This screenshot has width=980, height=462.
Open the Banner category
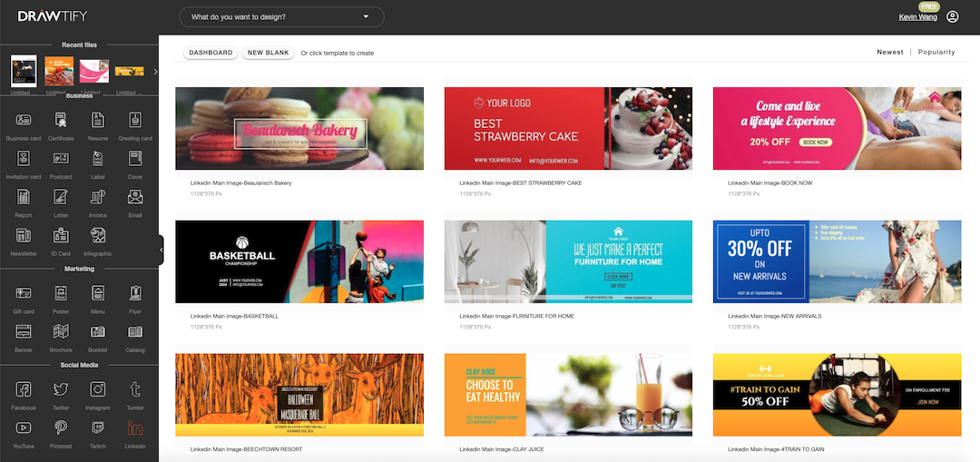point(23,331)
